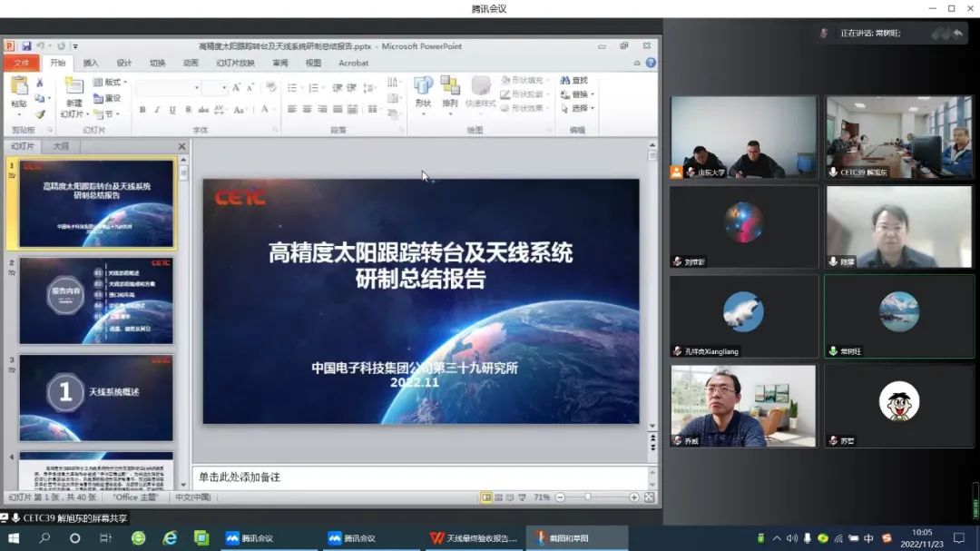This screenshot has height=551, width=980.
Task: Open the Windows Start menu
Action: click(x=13, y=538)
